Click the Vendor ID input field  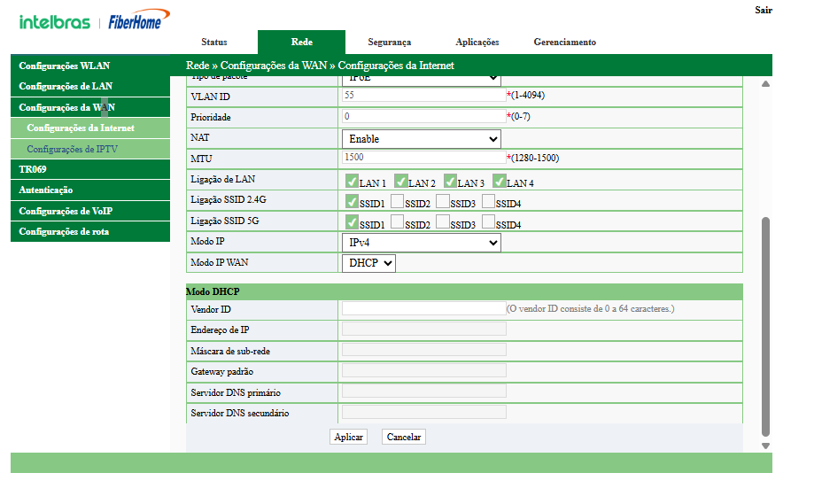tap(423, 308)
